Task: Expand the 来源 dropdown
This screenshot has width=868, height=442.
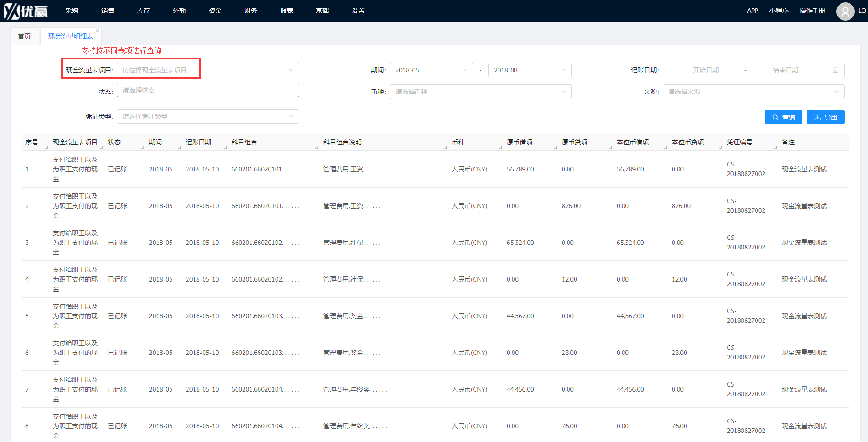Action: point(753,92)
